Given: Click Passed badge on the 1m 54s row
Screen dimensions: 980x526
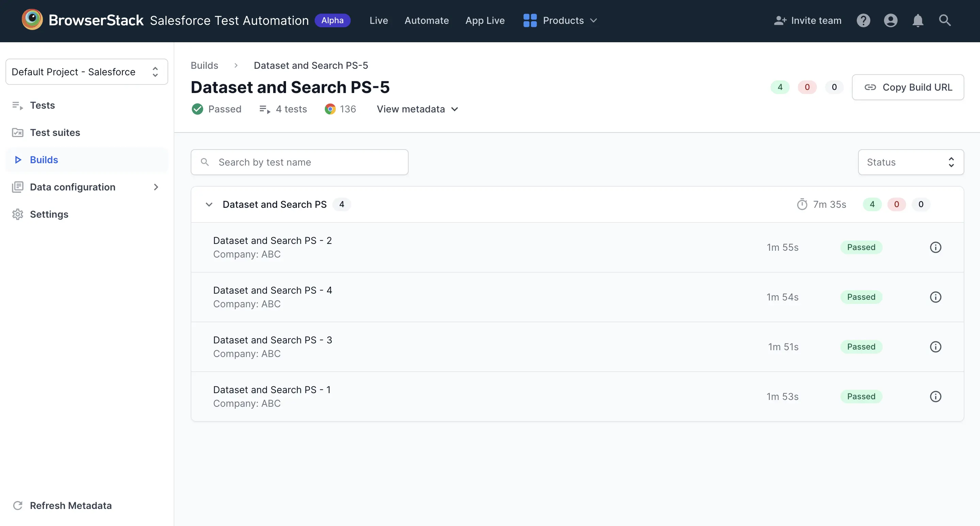Looking at the screenshot, I should pos(861,297).
